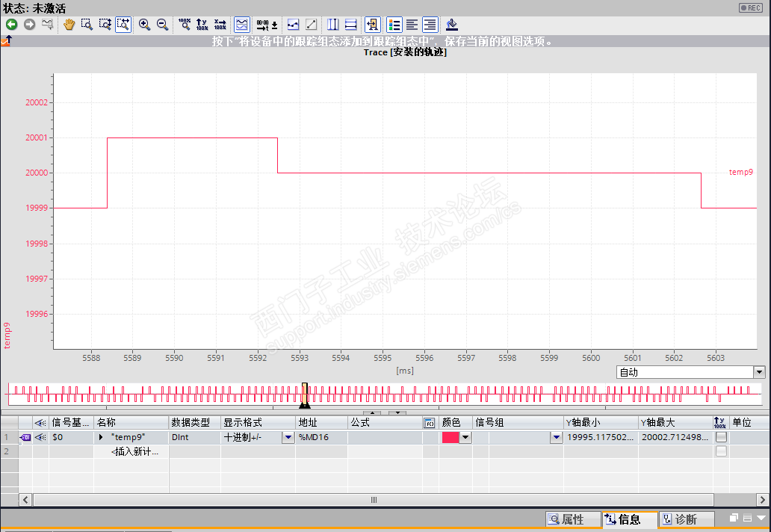The width and height of the screenshot is (771, 532).
Task: Click the orange chart arrow icon below toolbar
Action: click(x=7, y=41)
